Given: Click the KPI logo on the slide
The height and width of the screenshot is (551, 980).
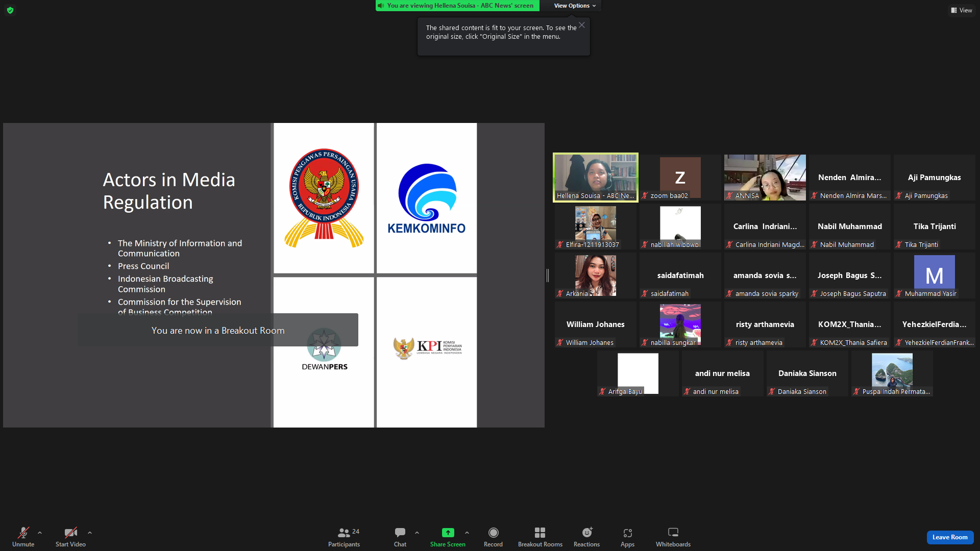Looking at the screenshot, I should pyautogui.click(x=428, y=348).
